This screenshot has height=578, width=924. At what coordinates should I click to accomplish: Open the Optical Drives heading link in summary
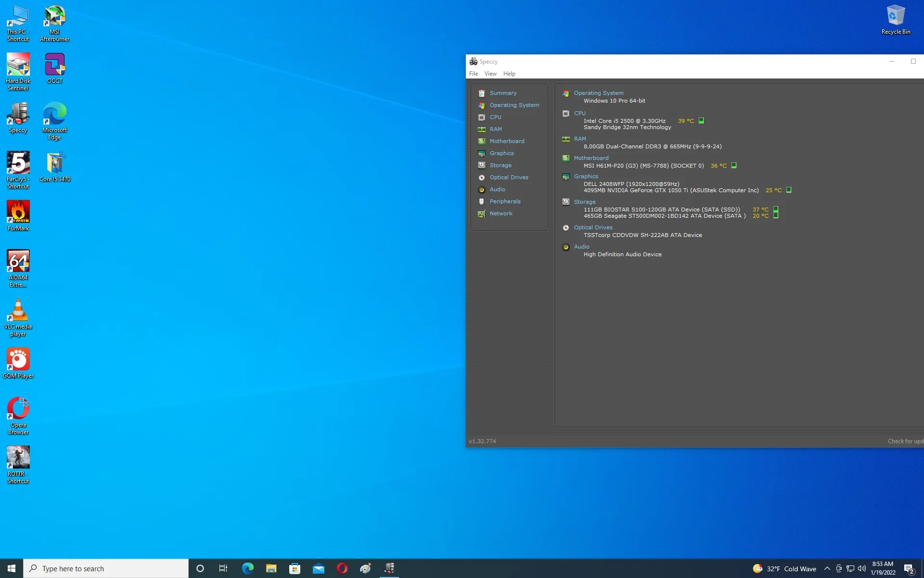[x=593, y=227]
